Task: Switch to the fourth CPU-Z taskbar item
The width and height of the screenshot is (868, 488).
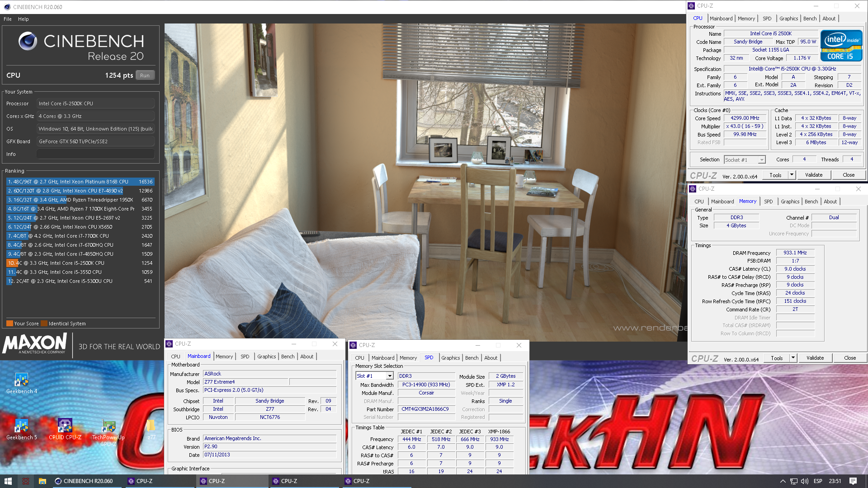Action: coord(376,481)
